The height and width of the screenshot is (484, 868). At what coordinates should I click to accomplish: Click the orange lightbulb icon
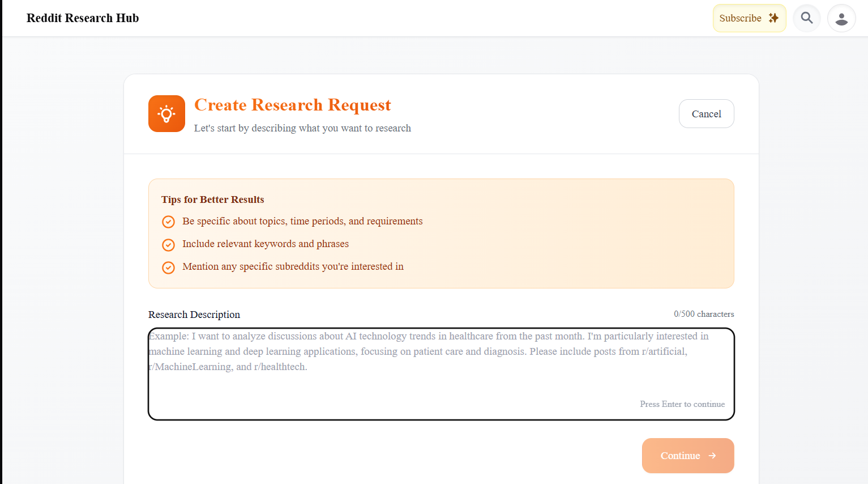click(166, 113)
